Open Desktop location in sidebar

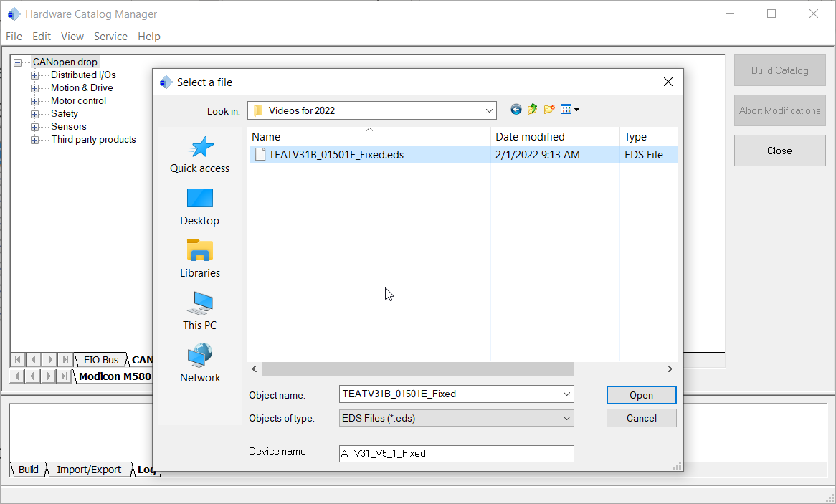pos(200,207)
